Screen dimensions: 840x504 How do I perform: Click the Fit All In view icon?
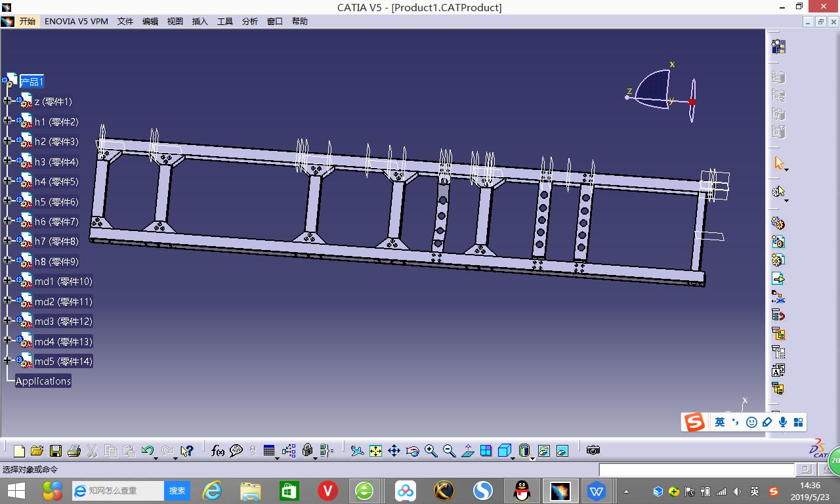click(375, 451)
